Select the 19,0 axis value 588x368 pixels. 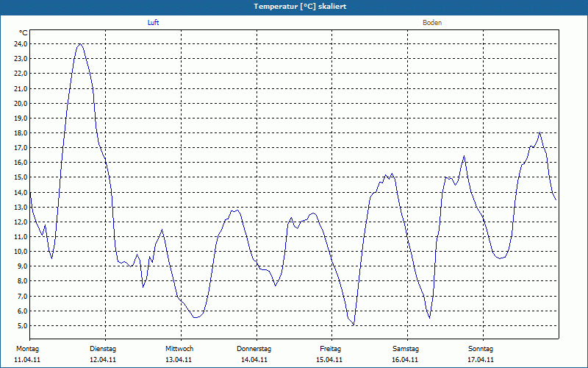pos(21,118)
